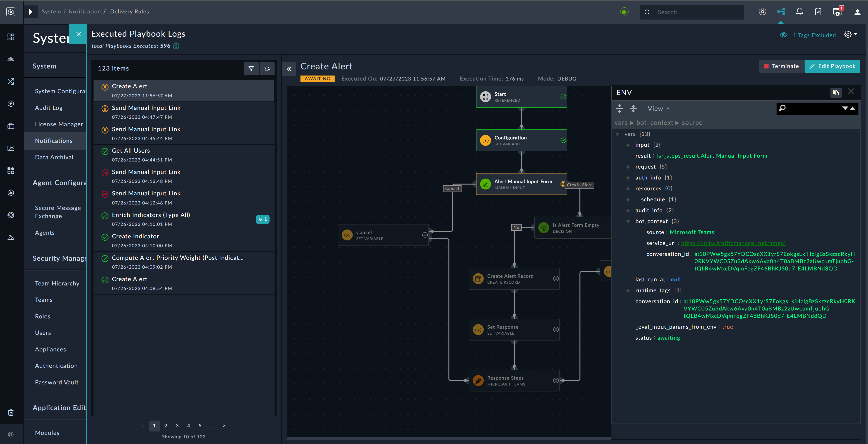Click the info icon beside total playbooks
The height and width of the screenshot is (444, 868).
click(x=176, y=46)
